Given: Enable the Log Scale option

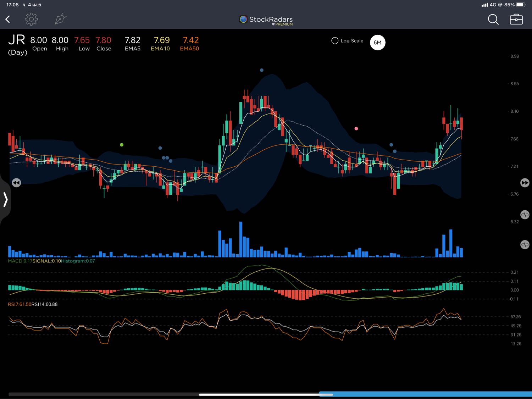Looking at the screenshot, I should click(335, 41).
